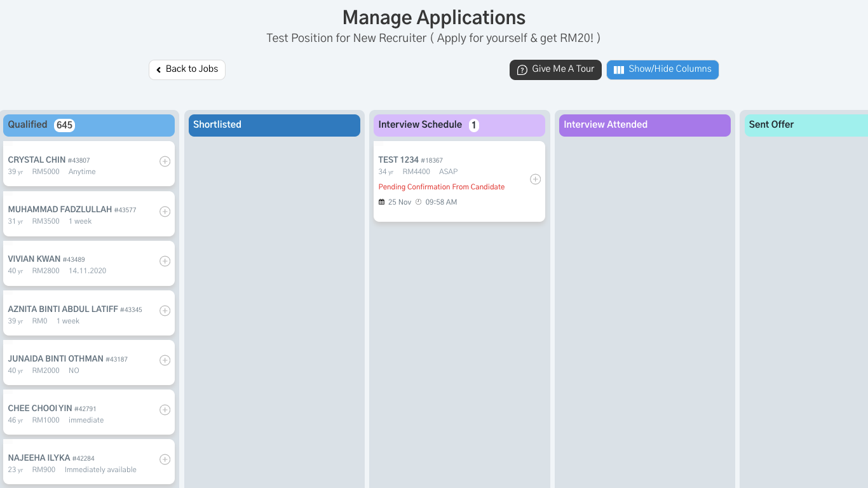868x488 pixels.
Task: Select the Sent Offer column header
Action: point(806,125)
